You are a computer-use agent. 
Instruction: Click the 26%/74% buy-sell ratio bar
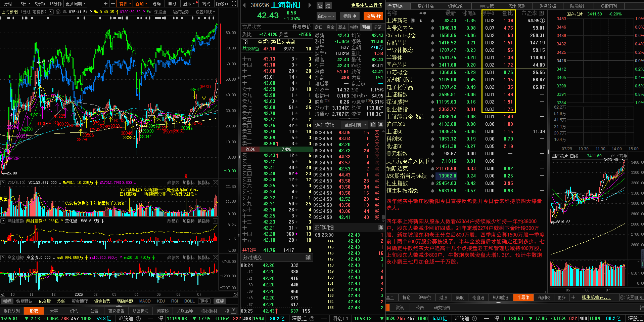[277, 149]
